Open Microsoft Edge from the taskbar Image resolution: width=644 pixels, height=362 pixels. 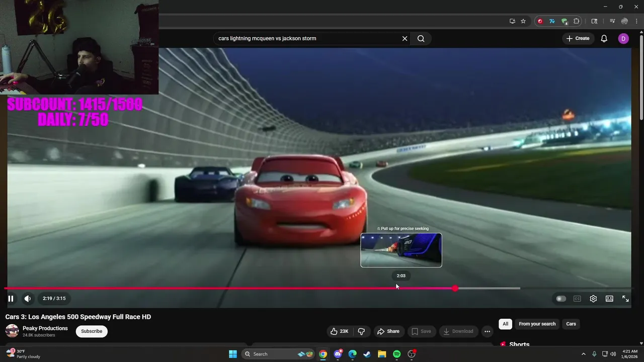click(x=353, y=354)
